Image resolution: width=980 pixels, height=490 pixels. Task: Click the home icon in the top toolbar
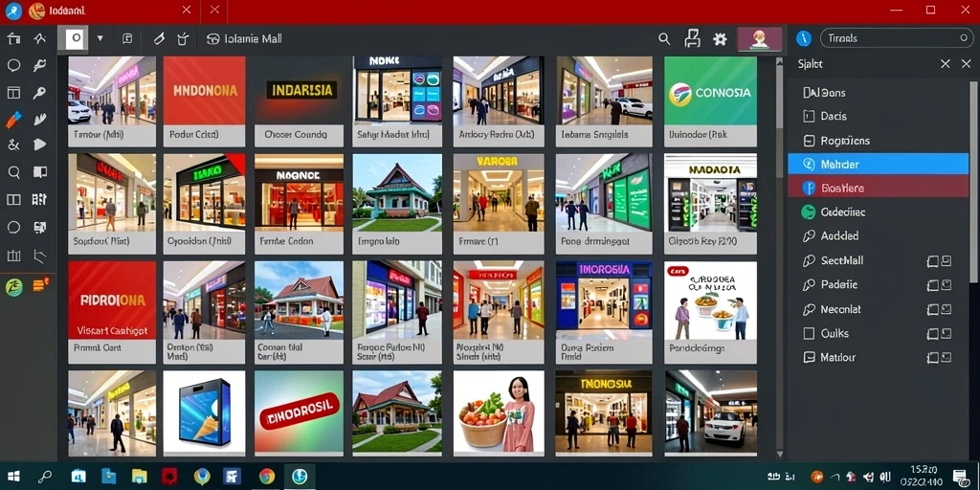pos(13,38)
